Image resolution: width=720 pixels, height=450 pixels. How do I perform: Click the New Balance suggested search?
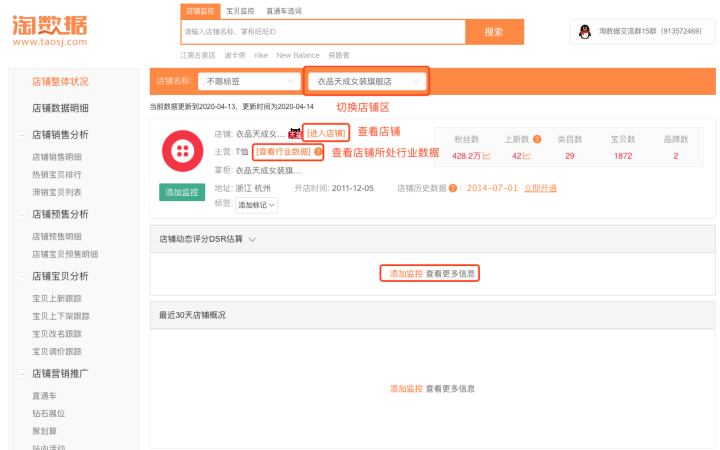(298, 56)
